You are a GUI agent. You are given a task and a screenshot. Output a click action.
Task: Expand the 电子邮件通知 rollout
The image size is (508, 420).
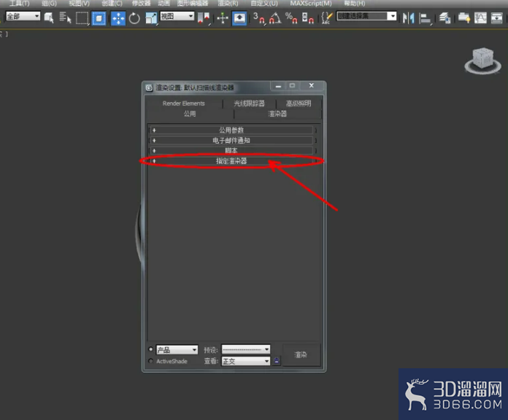[231, 141]
